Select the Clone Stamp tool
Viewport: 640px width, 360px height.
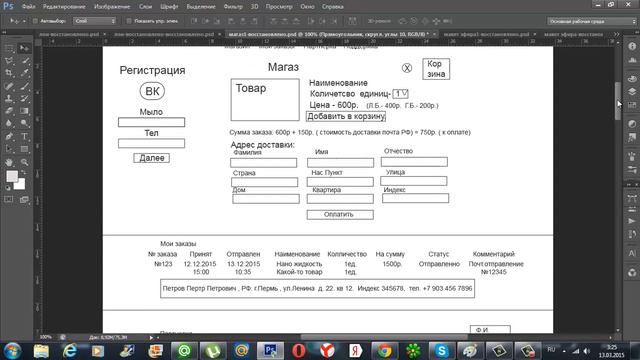pos(9,98)
